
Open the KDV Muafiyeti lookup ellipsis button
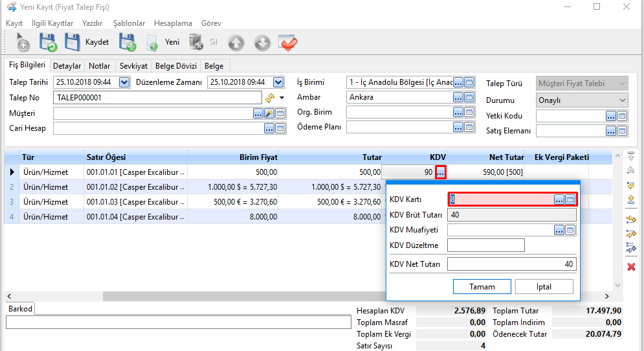[559, 230]
